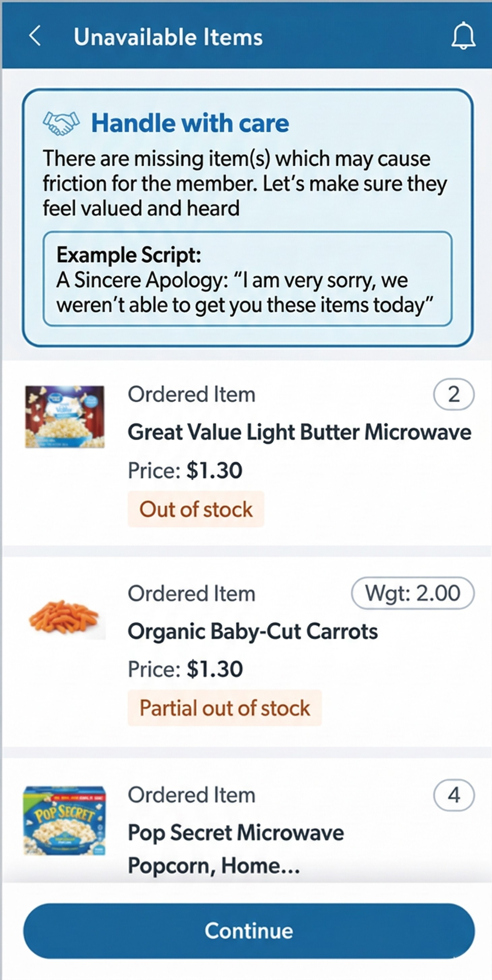Viewport: 492px width, 980px height.
Task: Open Great Value popcorn product thumbnail
Action: click(x=65, y=416)
